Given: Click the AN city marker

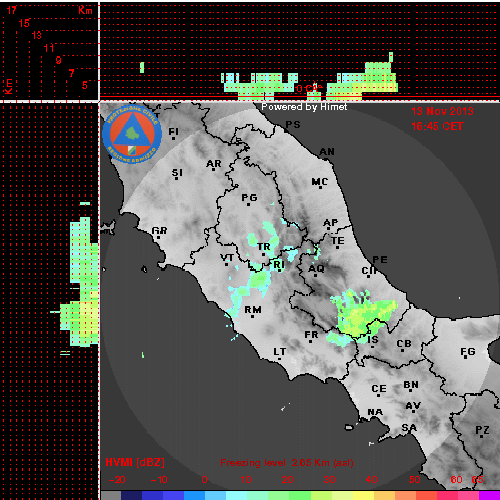Looking at the screenshot, I should [x=328, y=158].
